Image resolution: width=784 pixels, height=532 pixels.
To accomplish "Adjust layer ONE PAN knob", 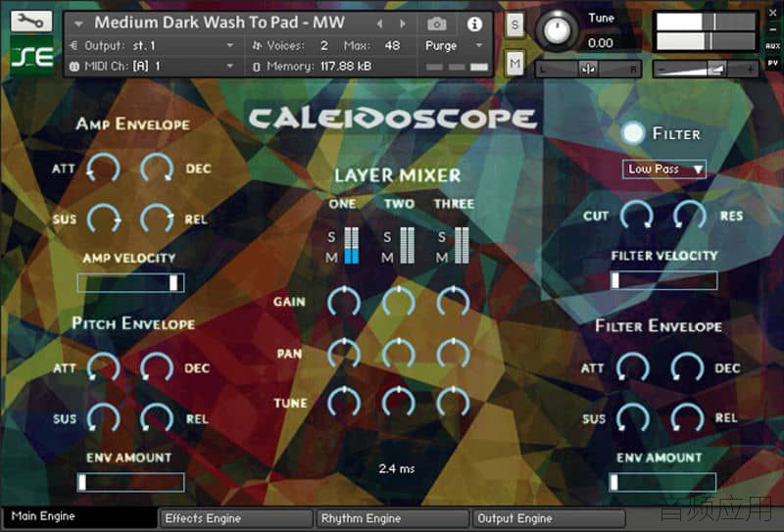I will (344, 354).
